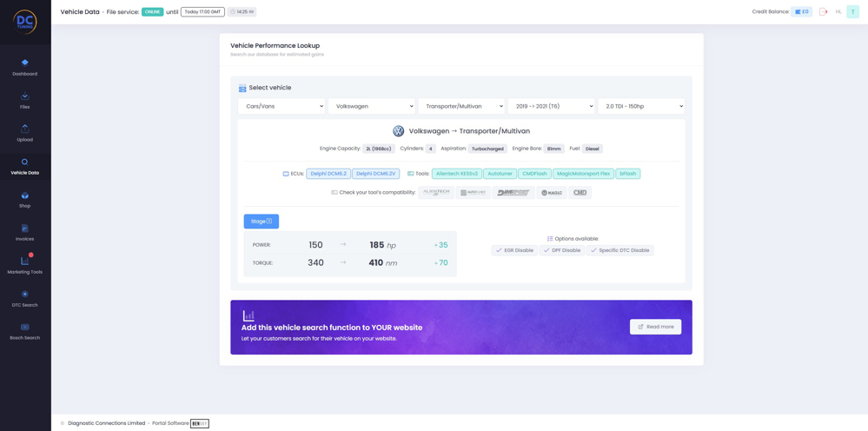
Task: Click the Delphi DCM6.2 ECU tag
Action: 328,174
